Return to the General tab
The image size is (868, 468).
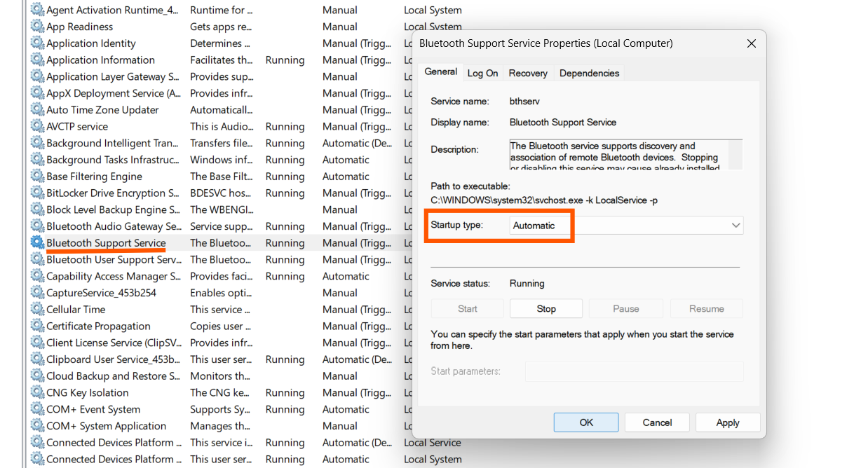(x=440, y=71)
